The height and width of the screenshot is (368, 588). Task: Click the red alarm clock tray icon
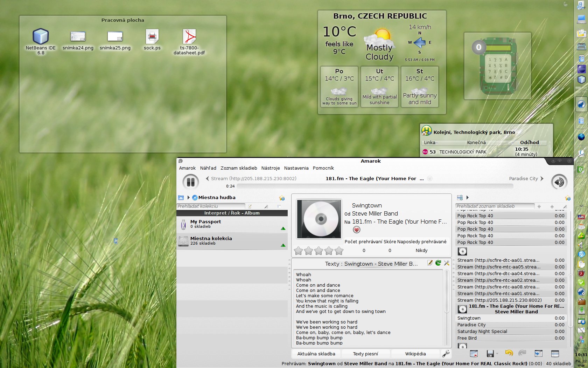[581, 273]
